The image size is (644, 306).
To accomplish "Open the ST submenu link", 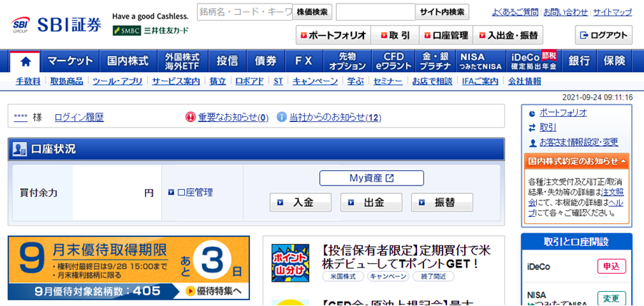I will point(278,81).
